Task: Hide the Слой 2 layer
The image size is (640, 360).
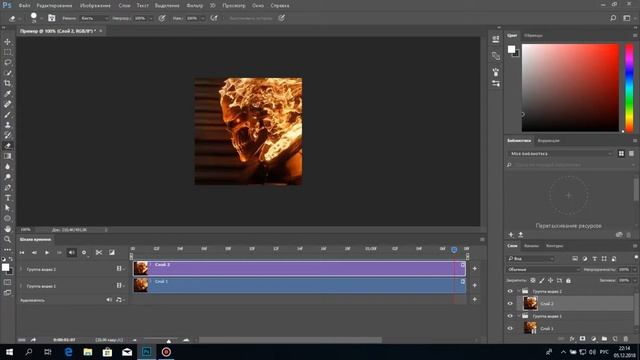Action: coord(510,304)
